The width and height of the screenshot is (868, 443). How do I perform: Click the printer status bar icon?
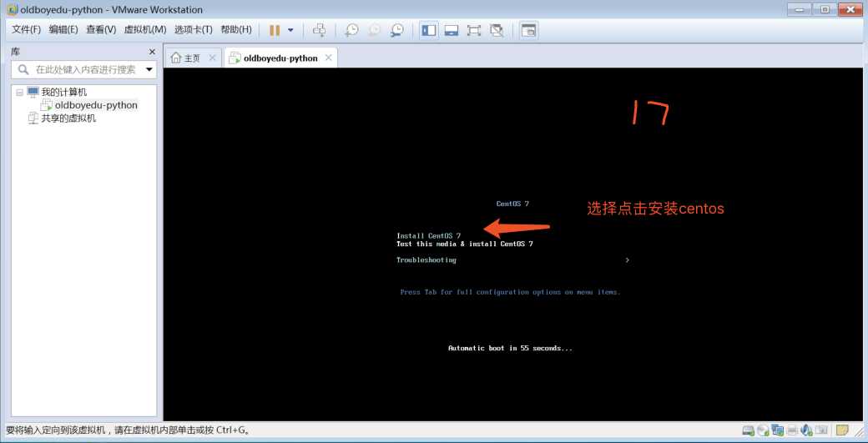point(792,430)
